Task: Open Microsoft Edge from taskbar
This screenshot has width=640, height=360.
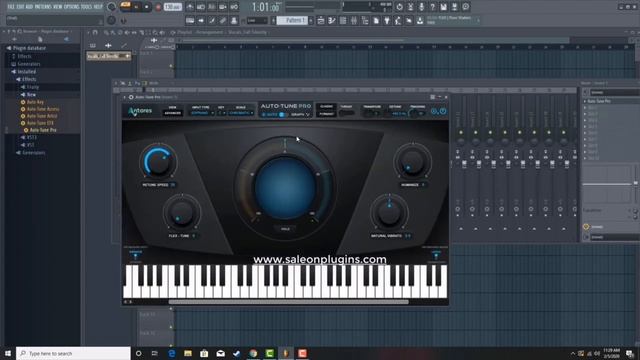Action: pyautogui.click(x=171, y=353)
